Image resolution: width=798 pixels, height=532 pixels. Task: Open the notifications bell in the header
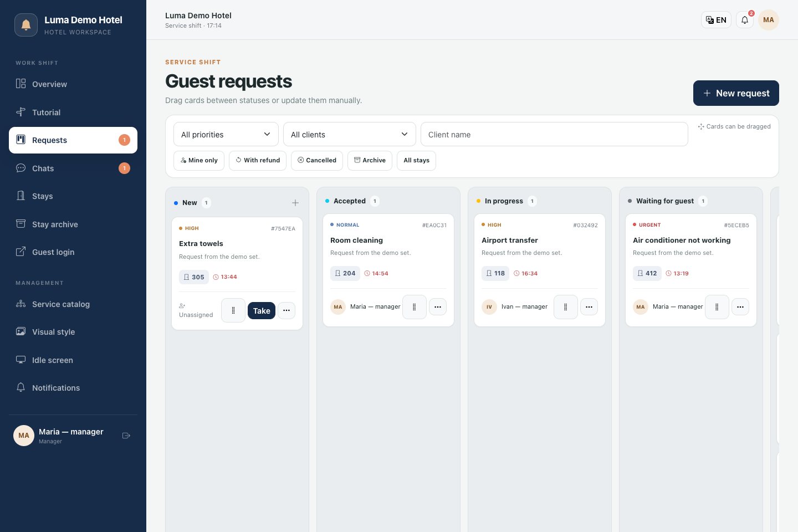pyautogui.click(x=745, y=20)
